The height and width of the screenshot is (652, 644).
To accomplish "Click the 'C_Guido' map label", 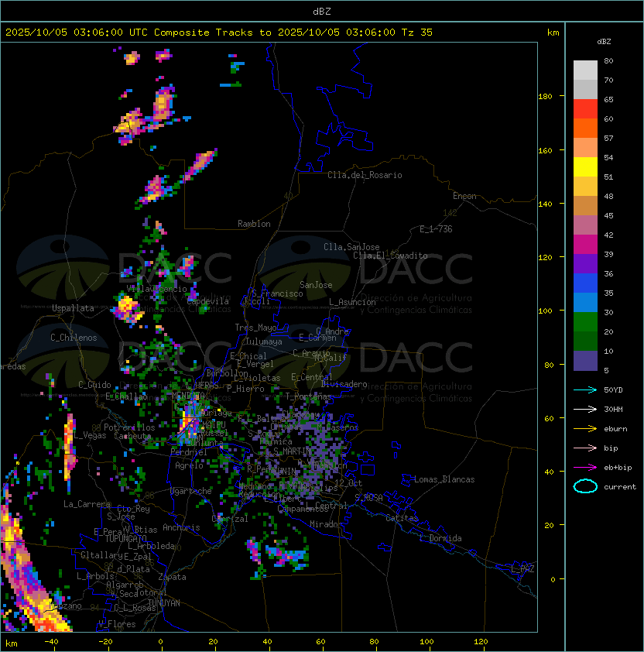I will point(94,385).
